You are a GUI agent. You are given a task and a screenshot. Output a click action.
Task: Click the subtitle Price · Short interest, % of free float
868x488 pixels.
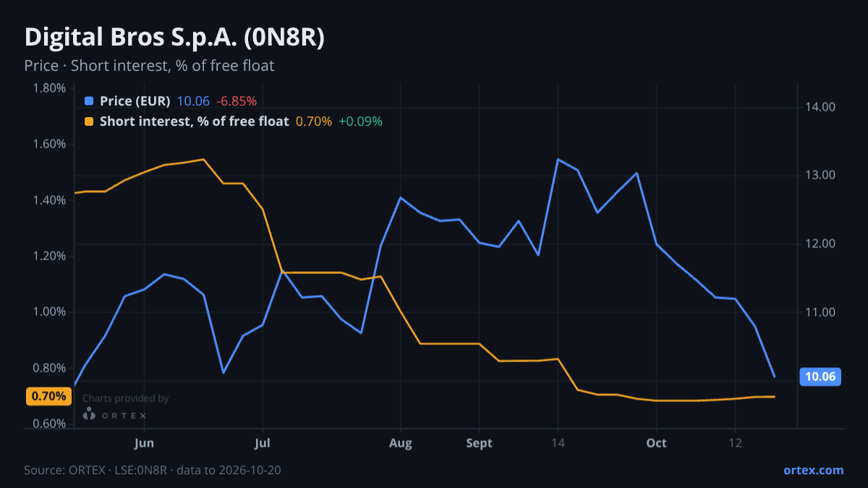pos(149,66)
